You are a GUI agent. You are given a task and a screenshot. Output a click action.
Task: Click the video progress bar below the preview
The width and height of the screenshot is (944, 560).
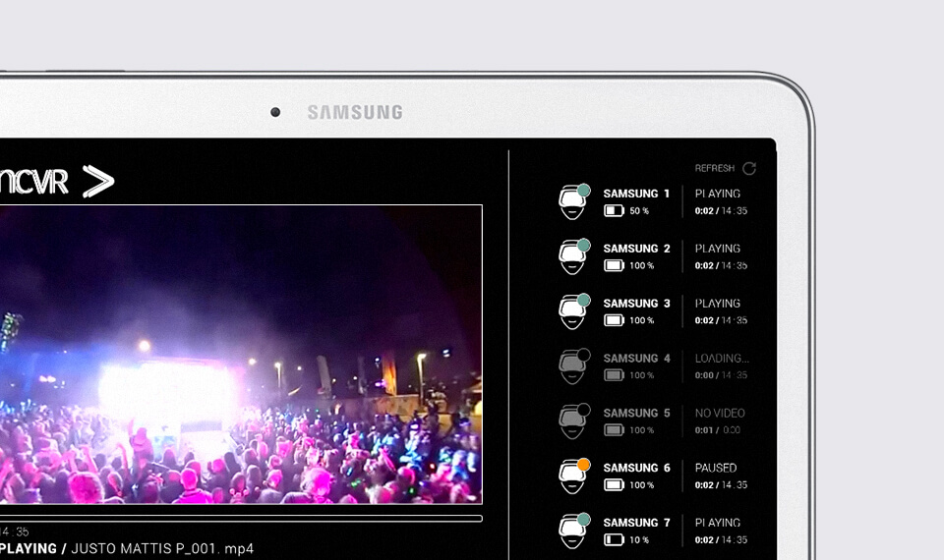[x=241, y=519]
